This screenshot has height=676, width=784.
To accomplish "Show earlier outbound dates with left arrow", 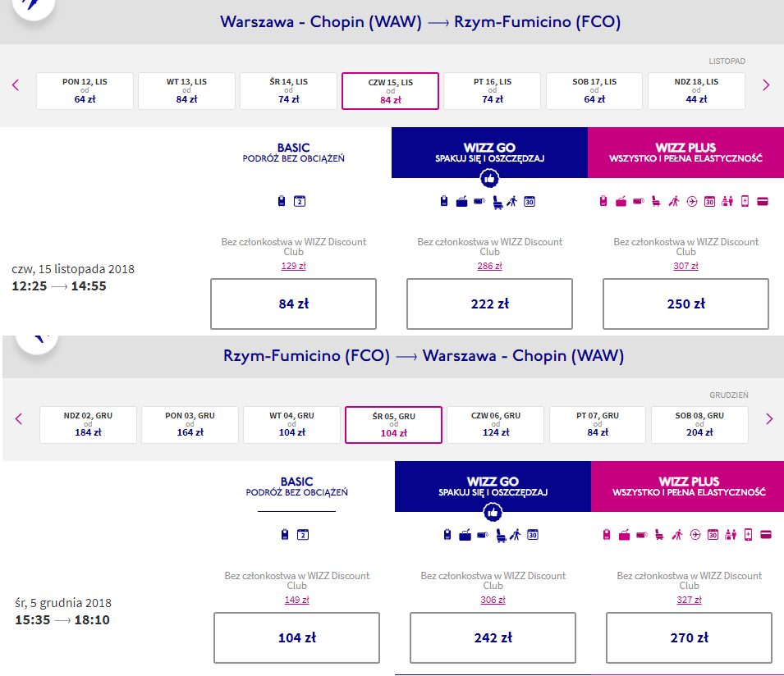I will click(x=16, y=85).
